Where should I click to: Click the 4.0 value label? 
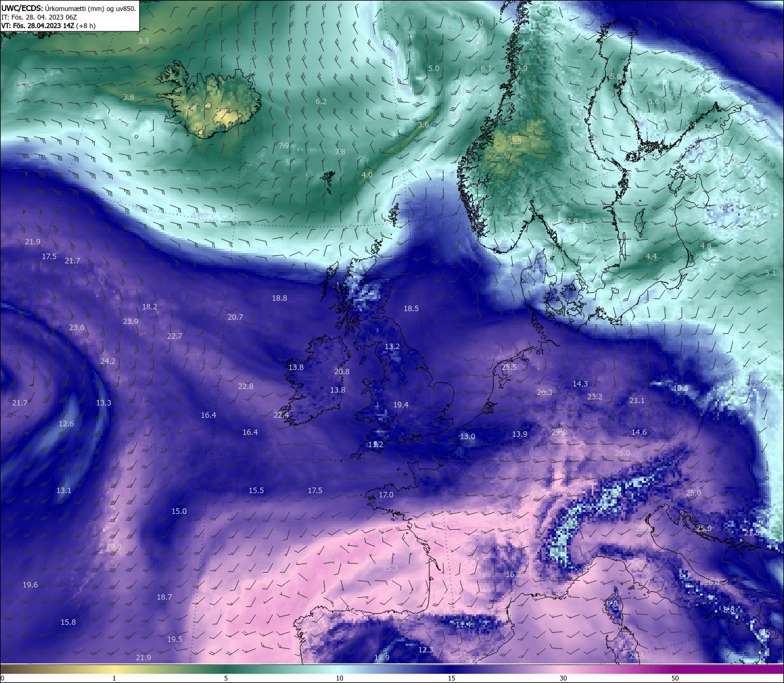pyautogui.click(x=367, y=175)
